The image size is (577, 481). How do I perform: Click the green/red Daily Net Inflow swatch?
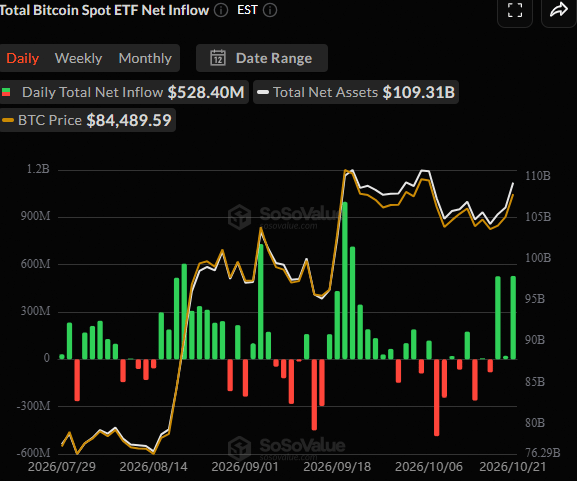[x=6, y=92]
